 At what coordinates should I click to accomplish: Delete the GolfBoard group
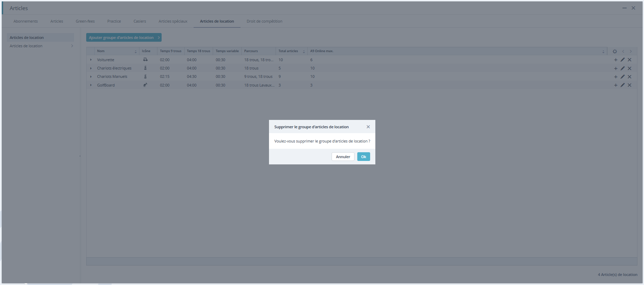coord(629,85)
